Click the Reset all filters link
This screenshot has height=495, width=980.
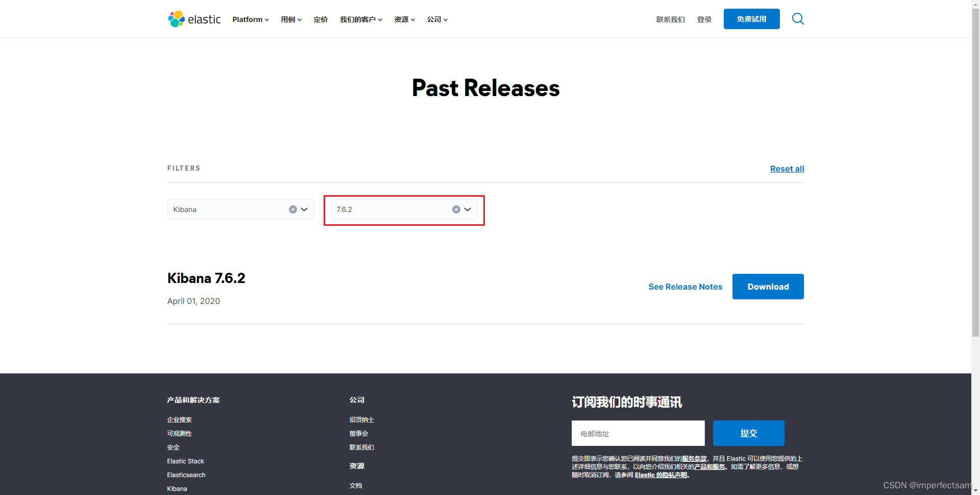787,169
